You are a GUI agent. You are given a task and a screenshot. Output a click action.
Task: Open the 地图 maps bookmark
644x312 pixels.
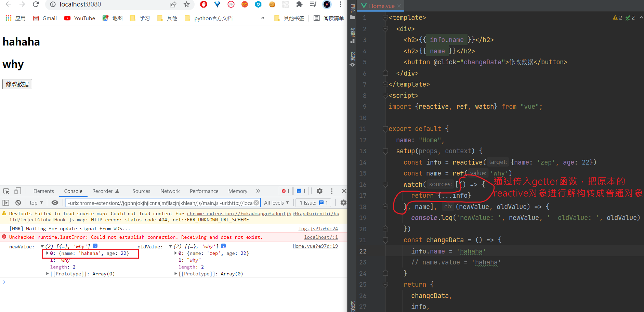click(113, 18)
